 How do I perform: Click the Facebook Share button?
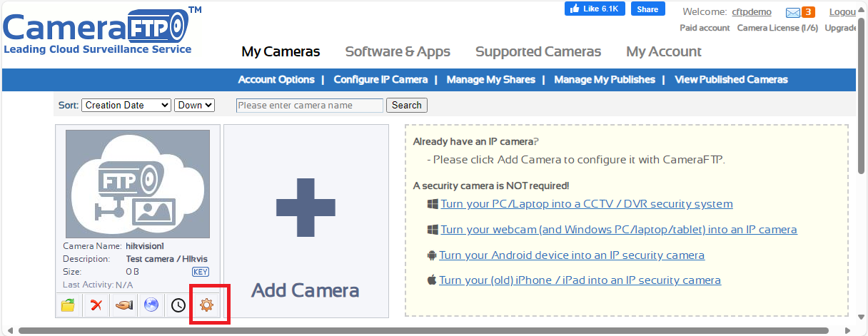coord(647,9)
